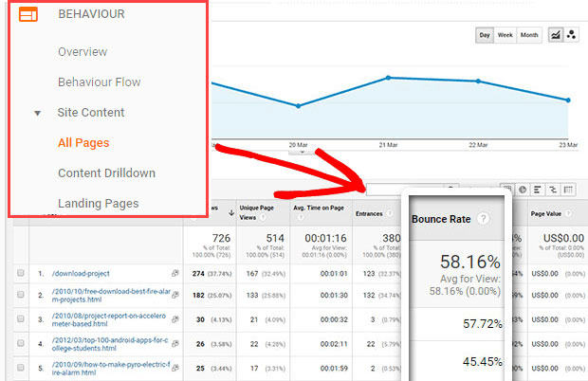Screen dimensions: 588x381
Task: Open /download-project page in new window icon
Action: coord(175,273)
